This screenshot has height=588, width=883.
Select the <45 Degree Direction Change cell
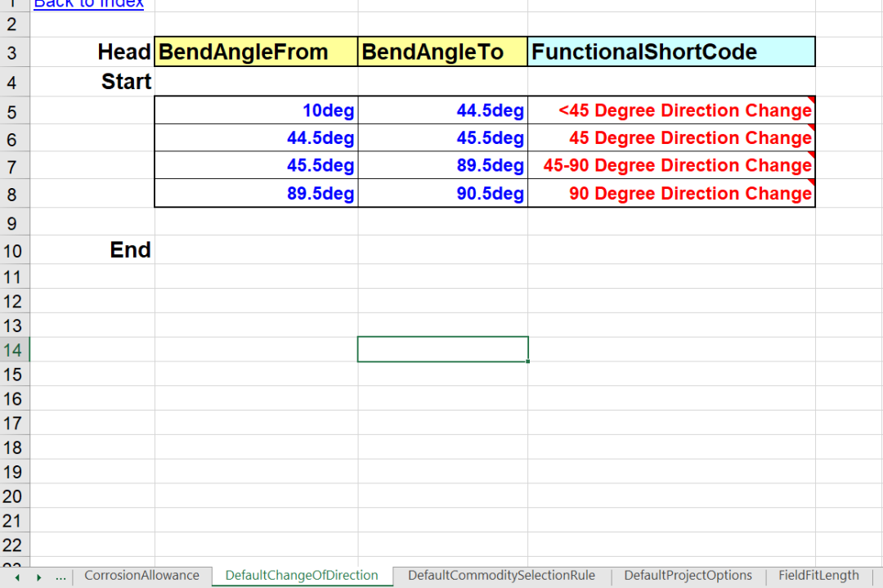tap(671, 110)
